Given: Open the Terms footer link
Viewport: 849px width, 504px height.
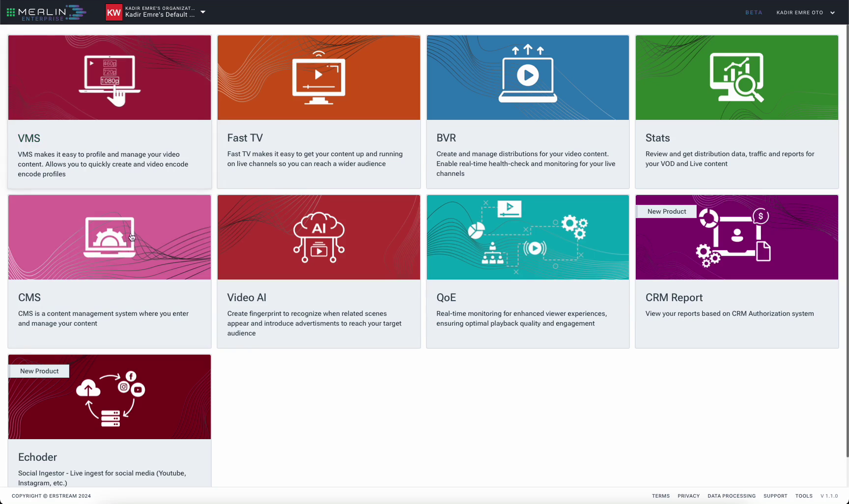Looking at the screenshot, I should tap(661, 496).
